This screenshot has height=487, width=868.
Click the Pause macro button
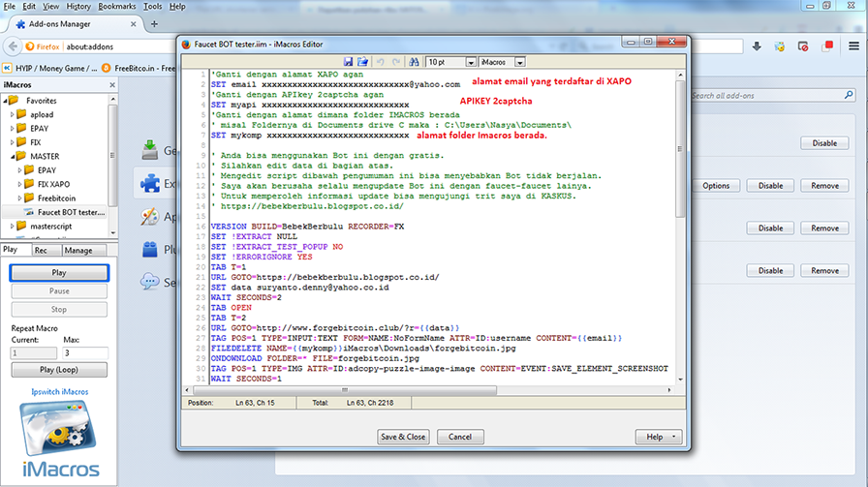pos(59,291)
